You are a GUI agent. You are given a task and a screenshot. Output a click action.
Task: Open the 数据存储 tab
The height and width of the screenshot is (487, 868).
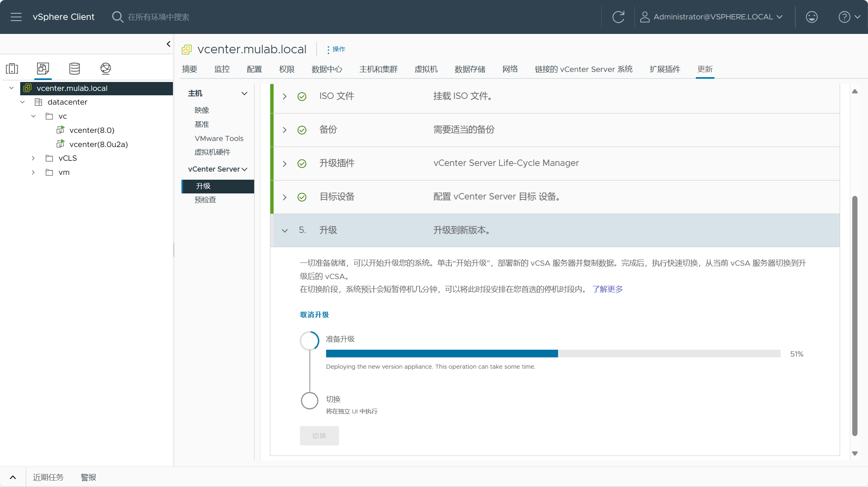(x=470, y=69)
